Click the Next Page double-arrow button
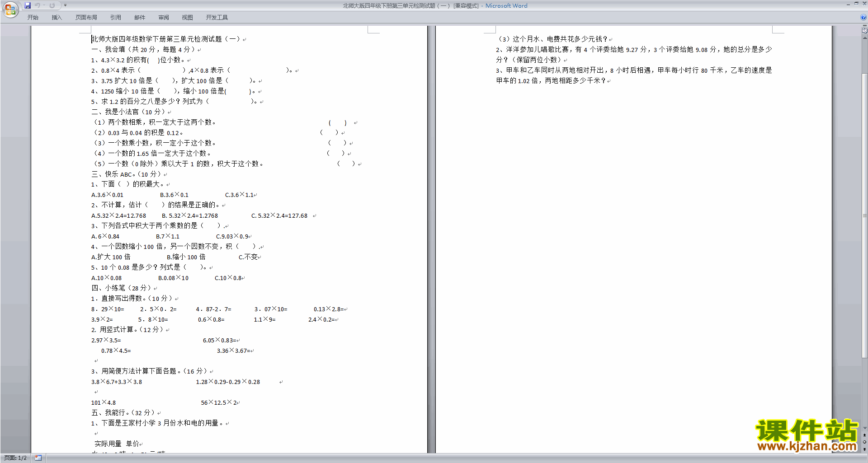Image resolution: width=868 pixels, height=463 pixels. pyautogui.click(x=864, y=449)
